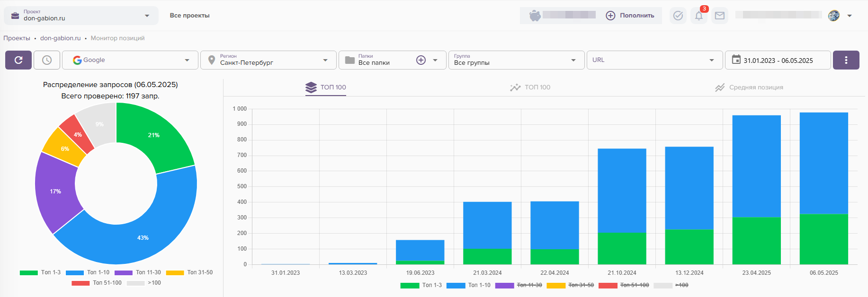Click the green Топ 1-3 donut legend swatch
The image size is (868, 297).
click(x=29, y=273)
